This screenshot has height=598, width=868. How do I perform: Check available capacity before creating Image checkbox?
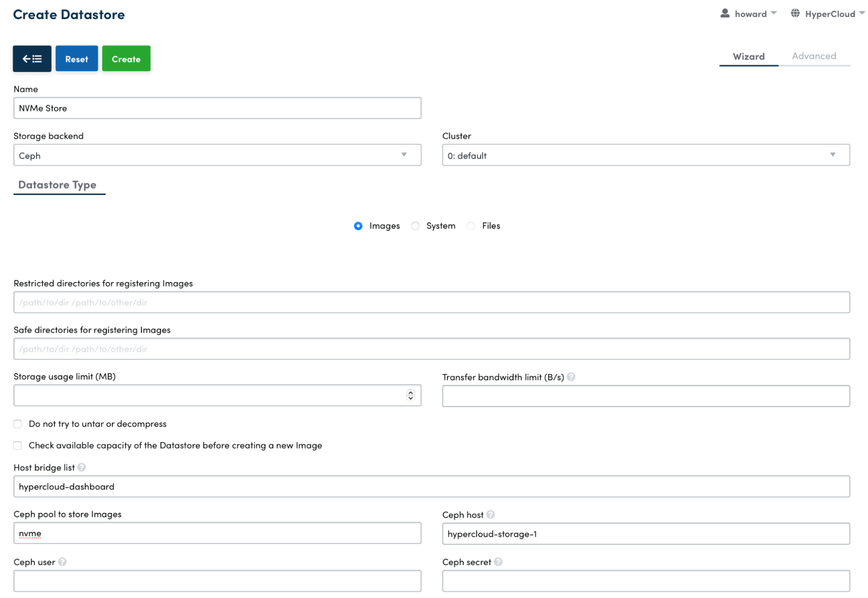[x=17, y=446]
